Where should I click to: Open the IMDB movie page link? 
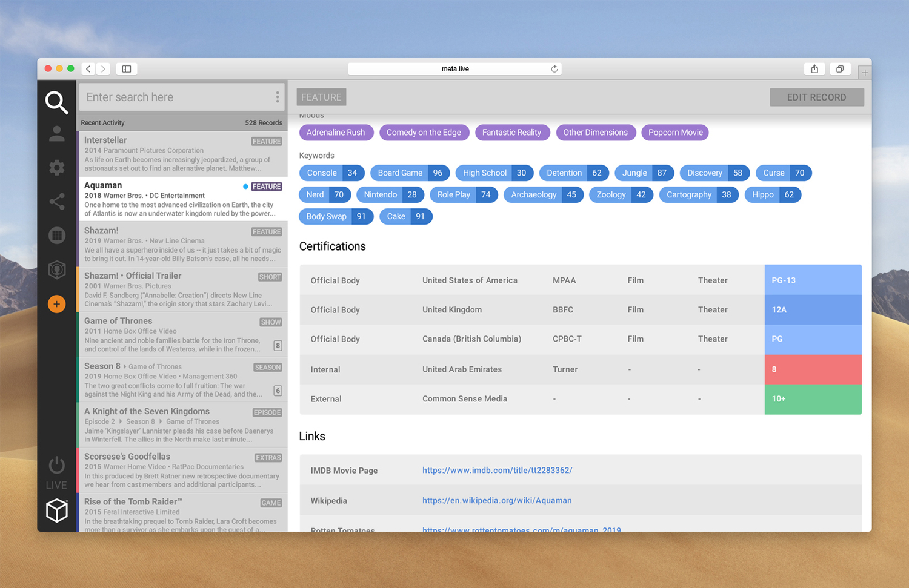click(497, 470)
